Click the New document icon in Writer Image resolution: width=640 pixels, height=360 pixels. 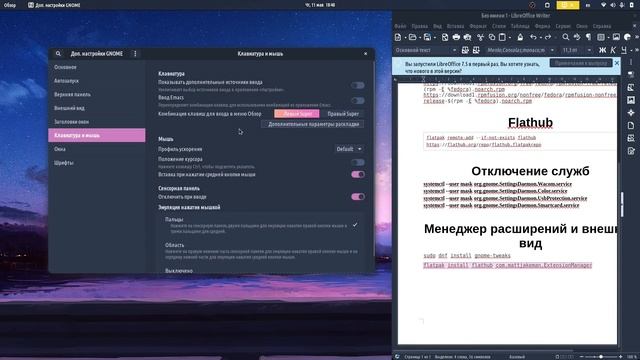pyautogui.click(x=398, y=38)
